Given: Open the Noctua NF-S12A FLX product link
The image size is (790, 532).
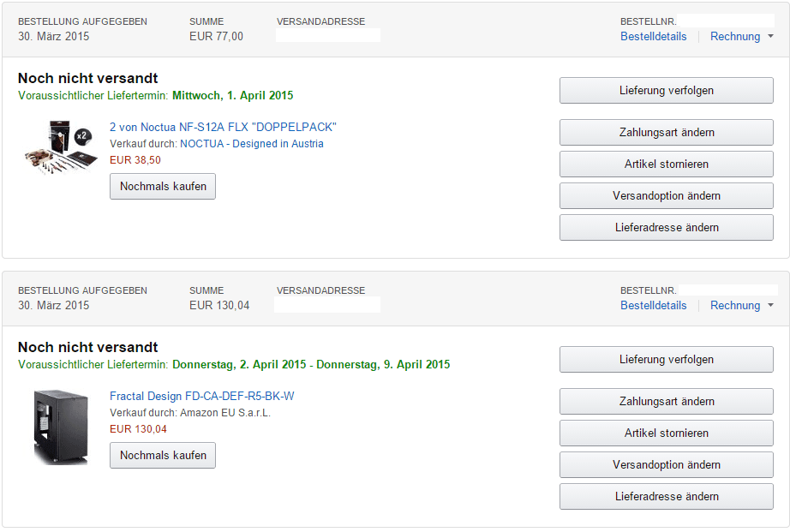Looking at the screenshot, I should (223, 127).
